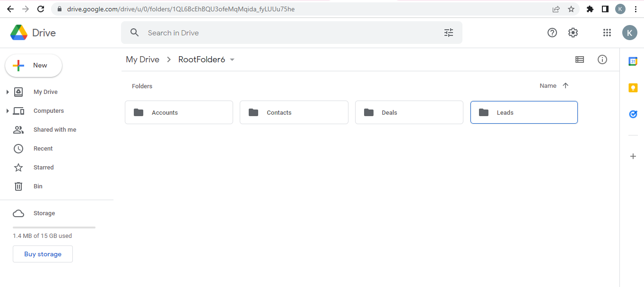Reverse sort direction arrow next to Name

click(566, 86)
